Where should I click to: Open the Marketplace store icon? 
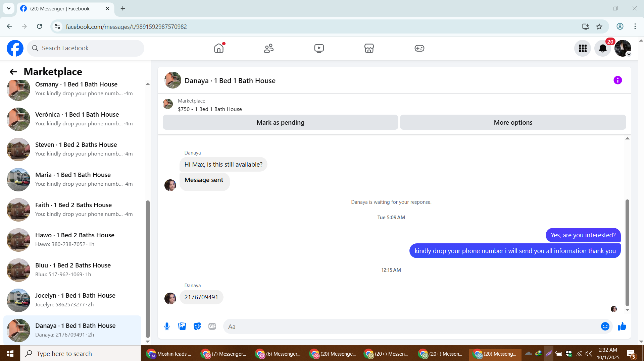click(369, 48)
